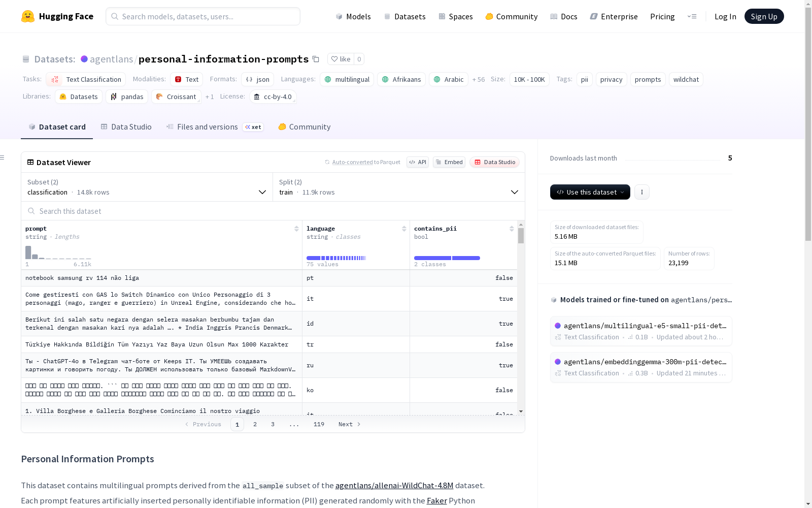812x508 pixels.
Task: Expand the +56 more languages
Action: pos(479,79)
